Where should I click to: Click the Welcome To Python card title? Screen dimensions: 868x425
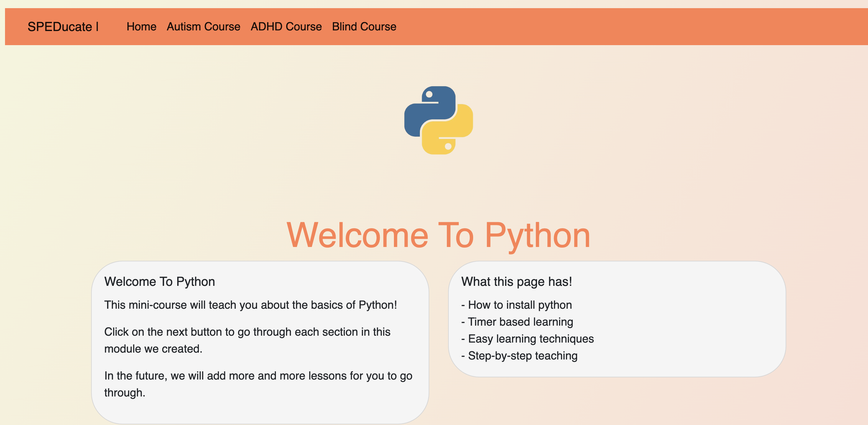click(x=159, y=282)
